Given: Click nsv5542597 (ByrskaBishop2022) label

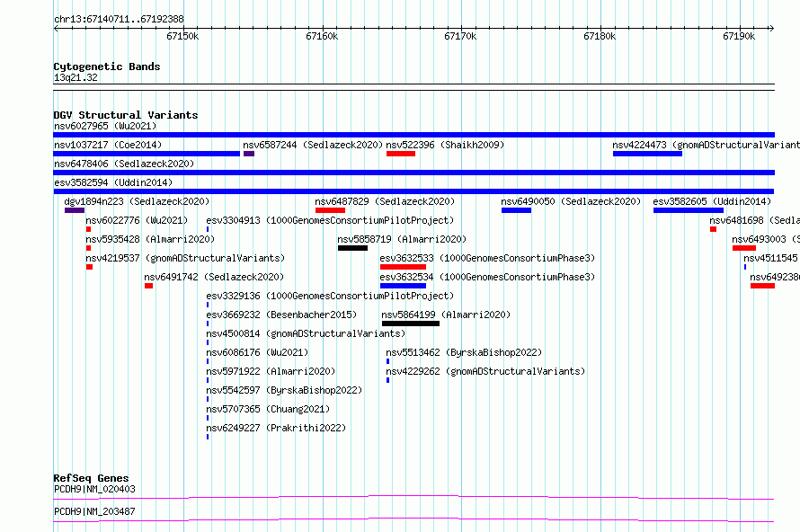Looking at the screenshot, I should pyautogui.click(x=284, y=390).
